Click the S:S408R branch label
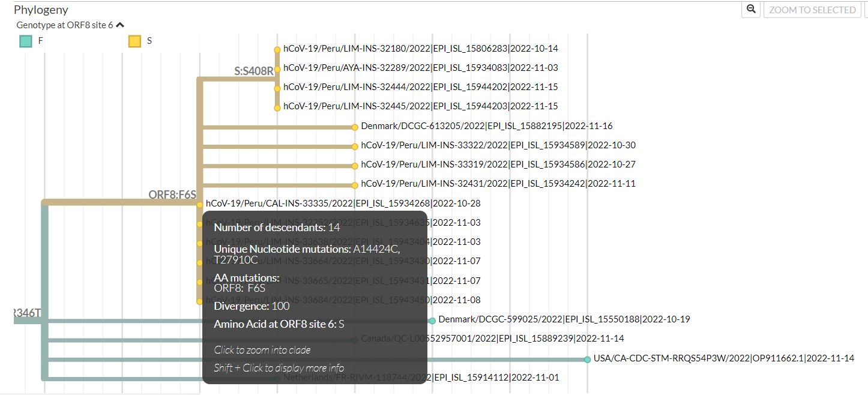868x395 pixels. (x=253, y=71)
